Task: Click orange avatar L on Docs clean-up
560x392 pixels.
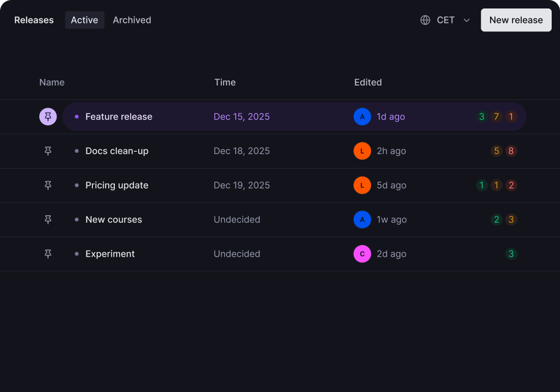Action: coord(362,151)
